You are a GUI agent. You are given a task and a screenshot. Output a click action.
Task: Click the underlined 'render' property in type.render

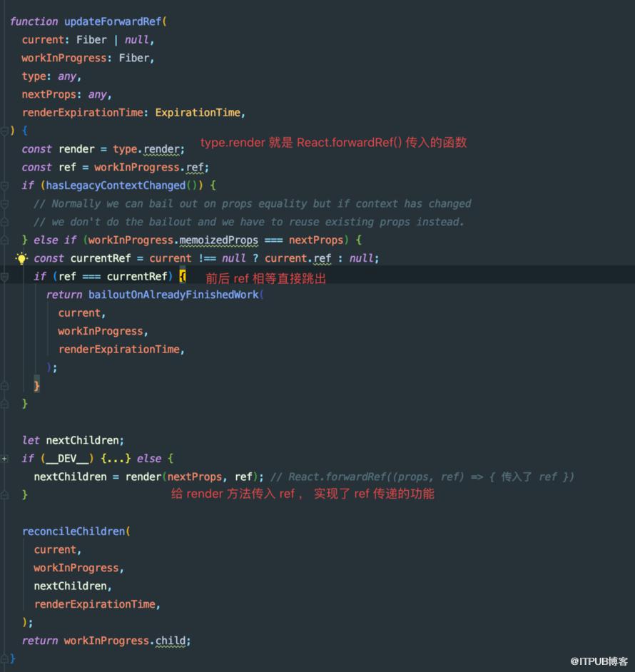tap(162, 149)
